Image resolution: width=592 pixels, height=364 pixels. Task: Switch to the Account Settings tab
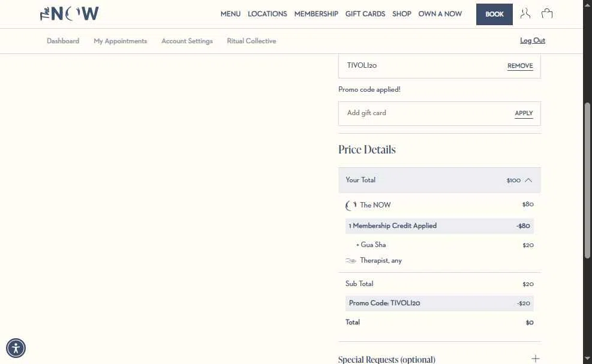pos(187,41)
